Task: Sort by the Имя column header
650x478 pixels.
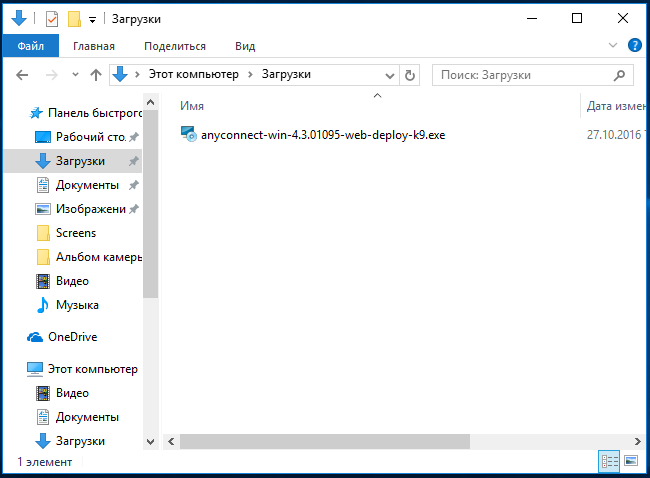Action: (x=192, y=106)
